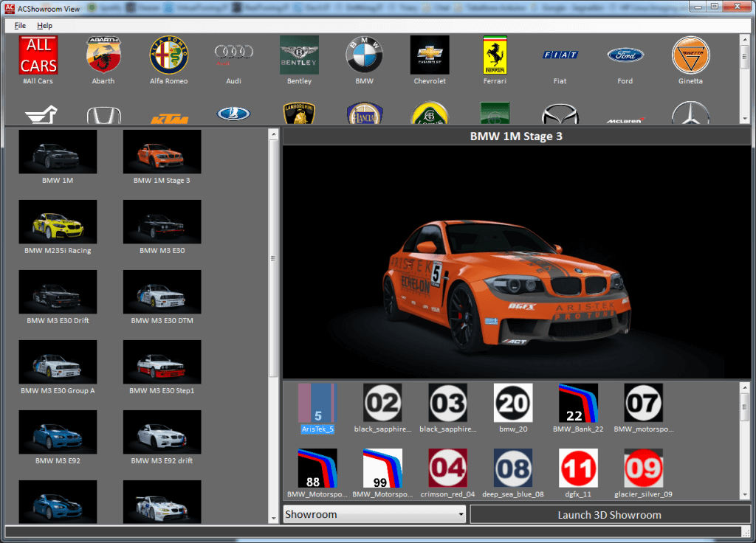This screenshot has width=756, height=543.
Task: Choose the BMW brand logo
Action: click(x=365, y=55)
